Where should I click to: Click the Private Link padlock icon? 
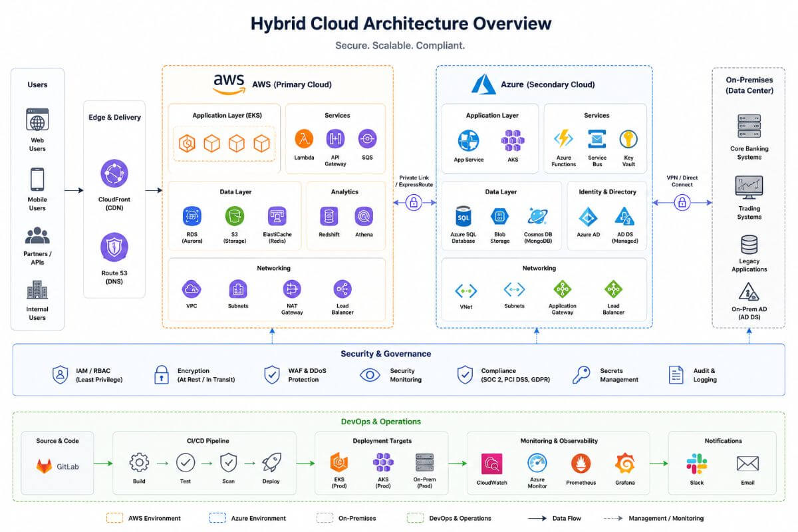414,203
